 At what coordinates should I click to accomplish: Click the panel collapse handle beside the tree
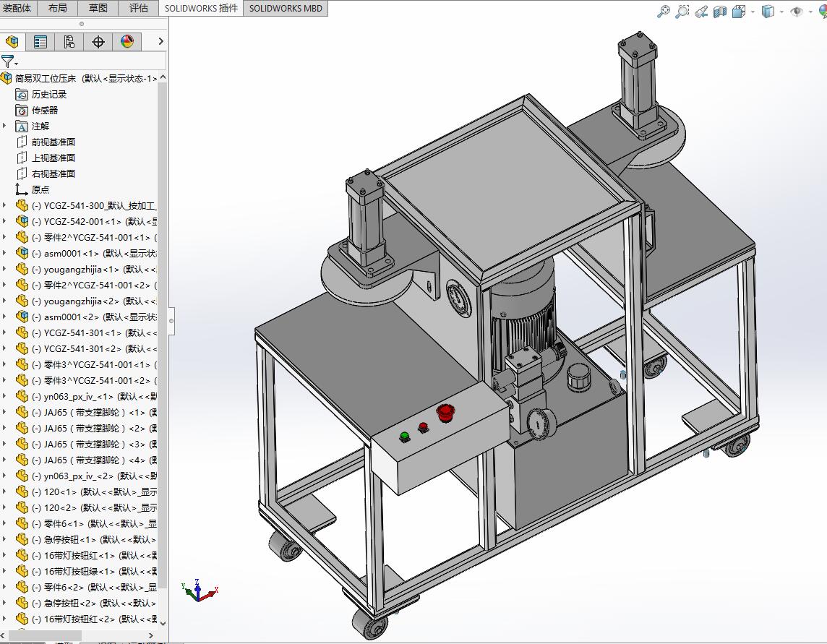[171, 321]
